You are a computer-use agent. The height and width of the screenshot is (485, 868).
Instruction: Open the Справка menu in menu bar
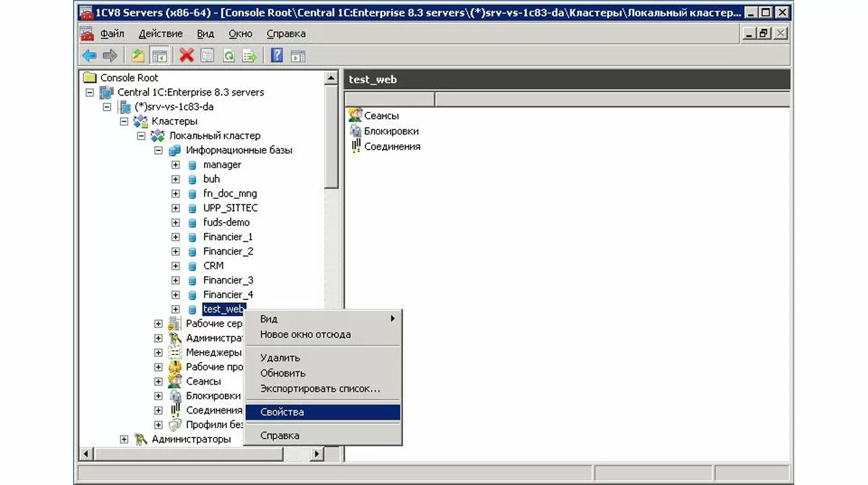(x=286, y=33)
